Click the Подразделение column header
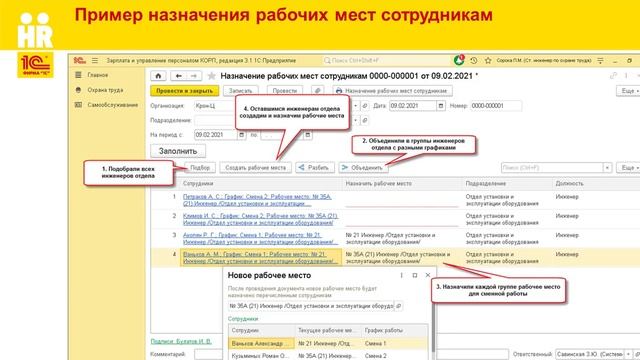The image size is (640, 360). click(507, 184)
